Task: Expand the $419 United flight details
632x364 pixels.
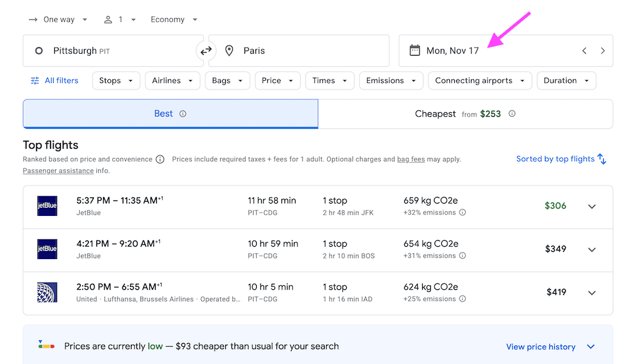Action: point(591,293)
